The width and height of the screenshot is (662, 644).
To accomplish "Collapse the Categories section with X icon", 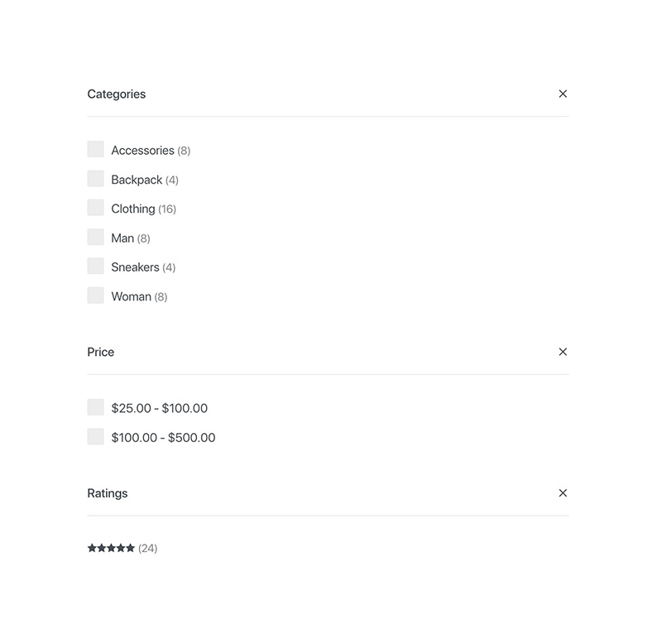I will click(563, 94).
